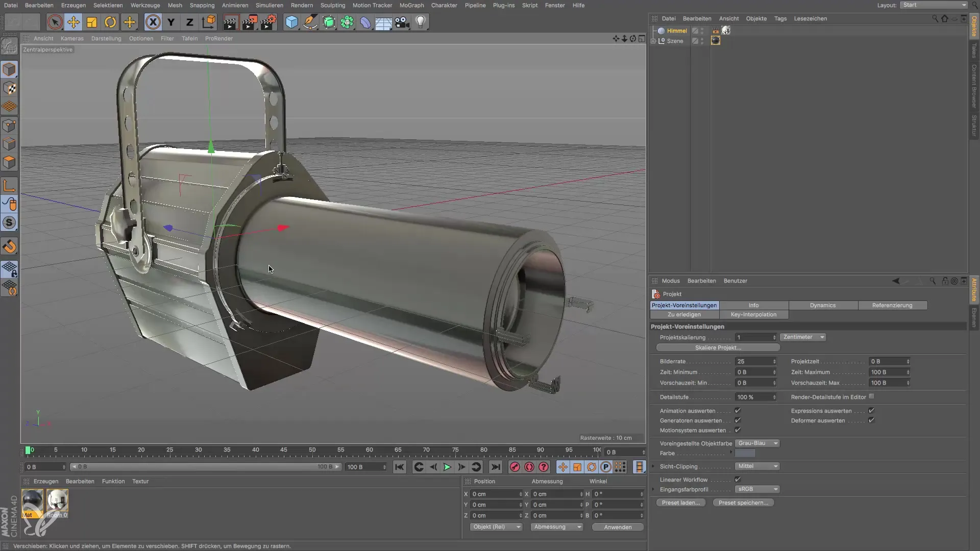Uncheck Motionsystem auswerten checkbox

(738, 430)
